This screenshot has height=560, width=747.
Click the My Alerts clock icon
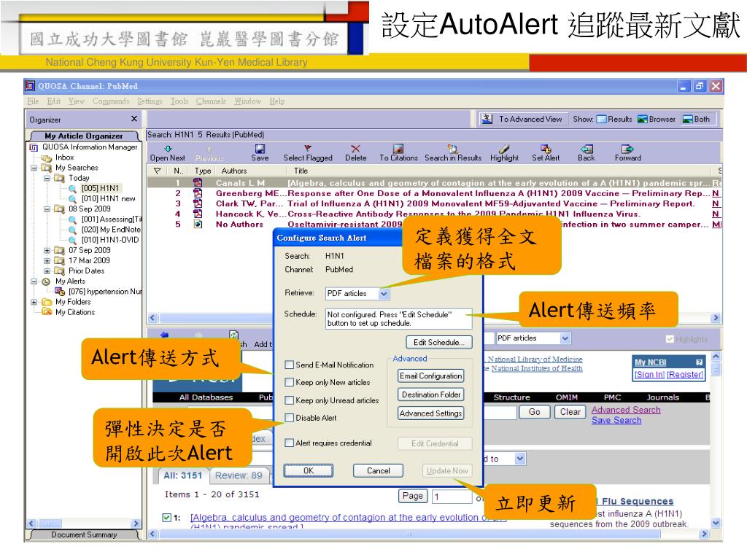[x=46, y=281]
